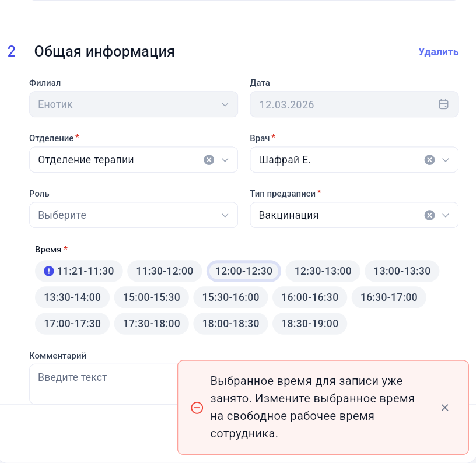
Task: Choose the 17:00-17:30 time slot
Action: 72,324
